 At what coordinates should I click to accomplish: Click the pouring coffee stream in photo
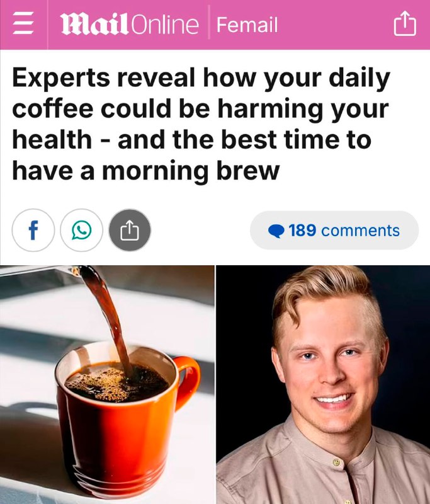pyautogui.click(x=108, y=318)
